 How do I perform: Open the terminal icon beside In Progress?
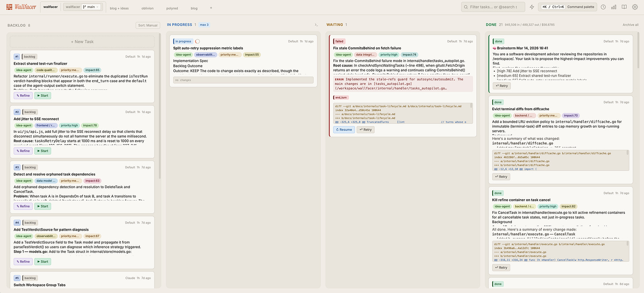click(x=316, y=25)
